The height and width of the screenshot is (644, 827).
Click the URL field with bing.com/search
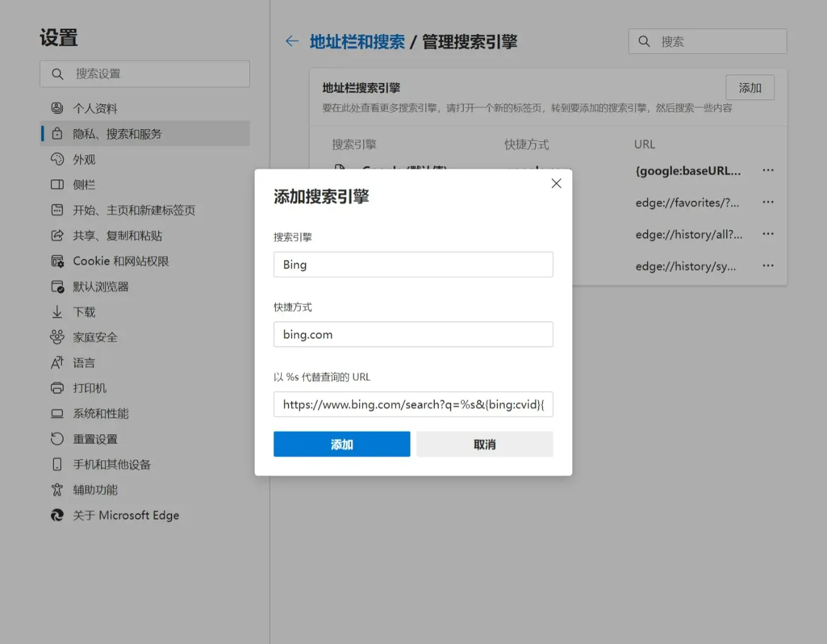[x=413, y=404]
